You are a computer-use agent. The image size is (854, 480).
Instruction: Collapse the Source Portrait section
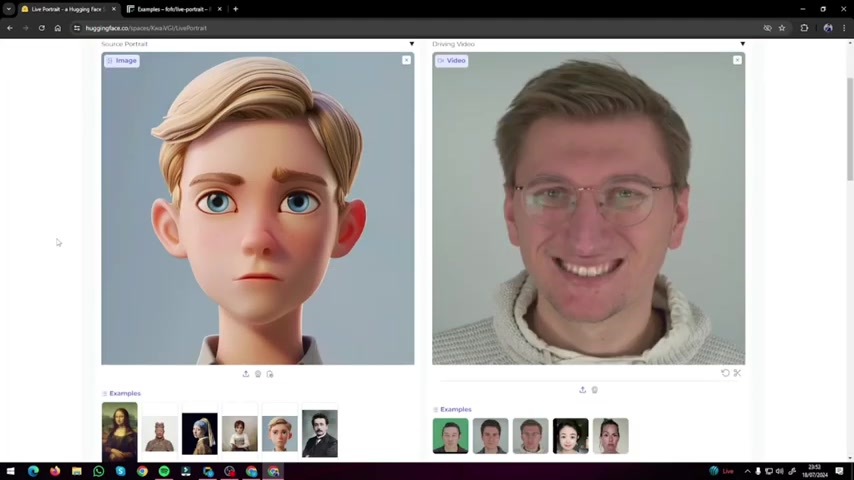point(412,44)
